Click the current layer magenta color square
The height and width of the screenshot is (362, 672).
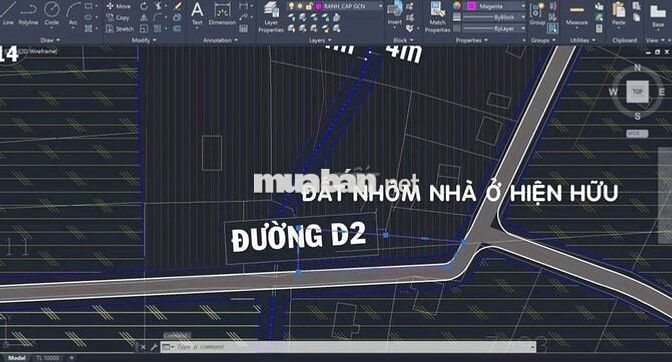click(318, 6)
